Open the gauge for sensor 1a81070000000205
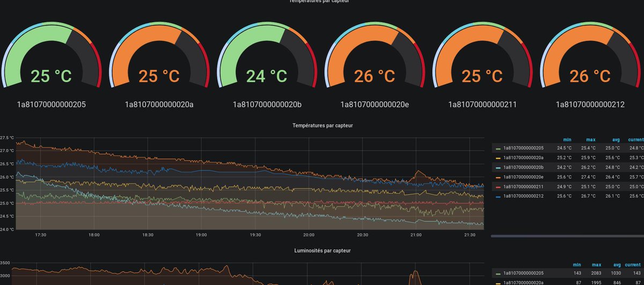644x285 pixels. [x=52, y=55]
